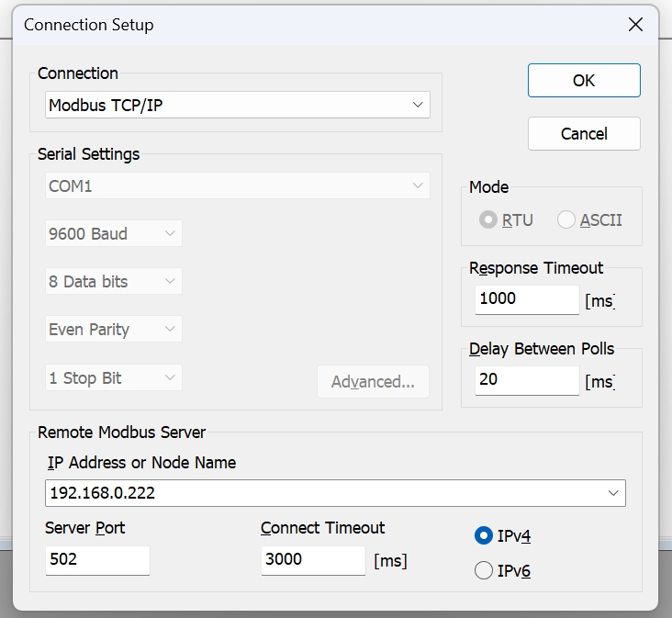The image size is (672, 618).
Task: Choose the RTU mode option
Action: (x=489, y=220)
